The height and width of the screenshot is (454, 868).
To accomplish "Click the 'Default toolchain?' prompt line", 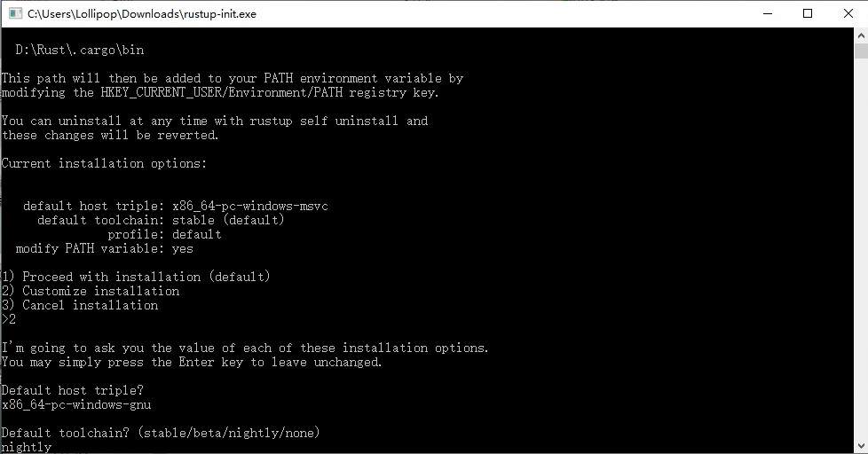I will (x=161, y=434).
